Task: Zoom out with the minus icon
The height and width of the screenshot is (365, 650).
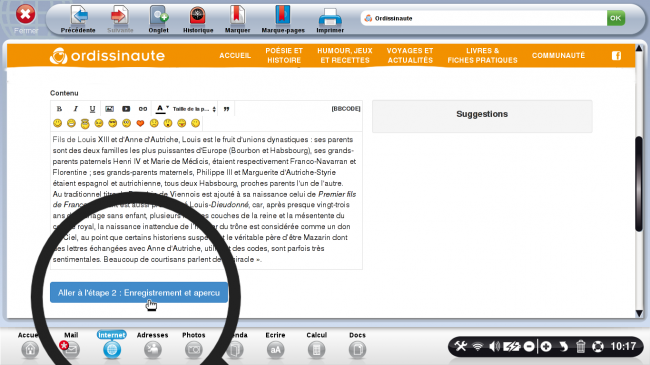Action: [x=529, y=346]
